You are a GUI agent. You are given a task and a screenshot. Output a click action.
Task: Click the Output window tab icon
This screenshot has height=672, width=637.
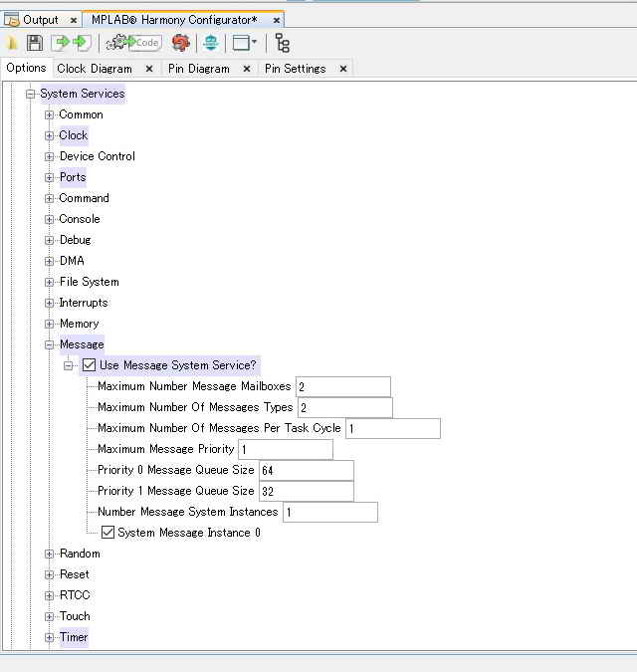click(12, 20)
